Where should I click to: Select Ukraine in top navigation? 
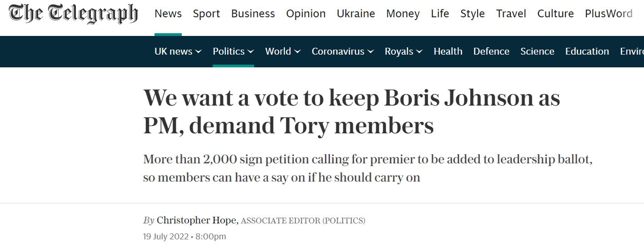click(356, 14)
